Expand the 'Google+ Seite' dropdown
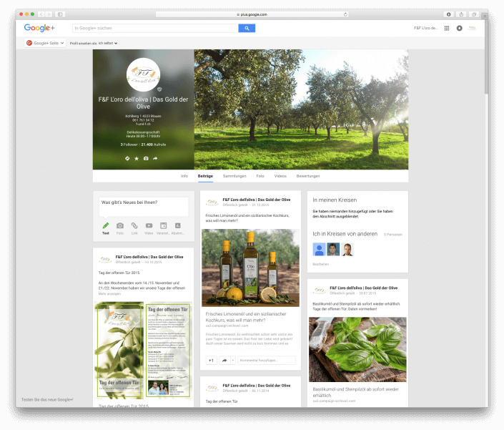This screenshot has height=430, width=504. pyautogui.click(x=45, y=43)
